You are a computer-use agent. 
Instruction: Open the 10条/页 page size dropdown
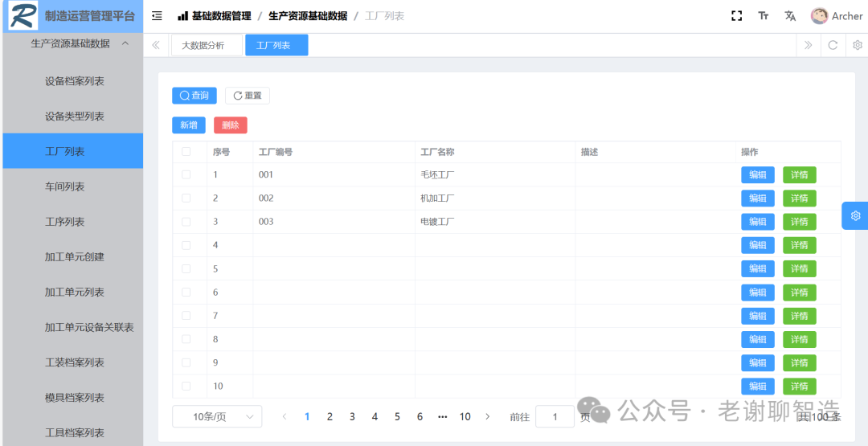click(217, 417)
